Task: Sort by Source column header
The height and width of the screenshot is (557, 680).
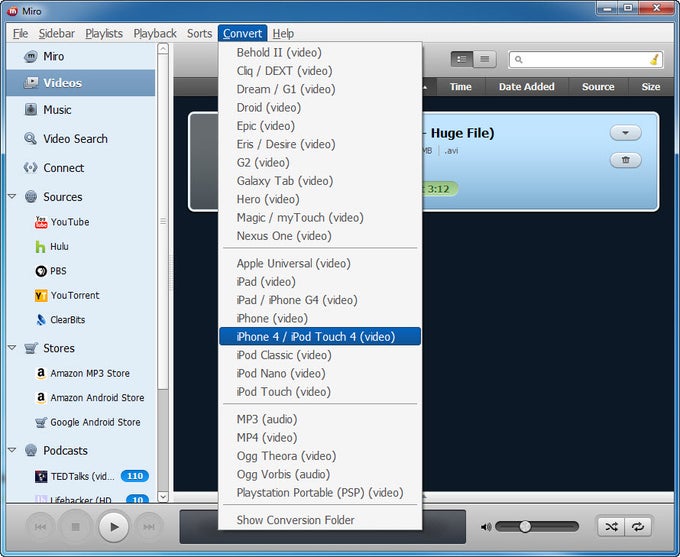Action: click(x=598, y=87)
